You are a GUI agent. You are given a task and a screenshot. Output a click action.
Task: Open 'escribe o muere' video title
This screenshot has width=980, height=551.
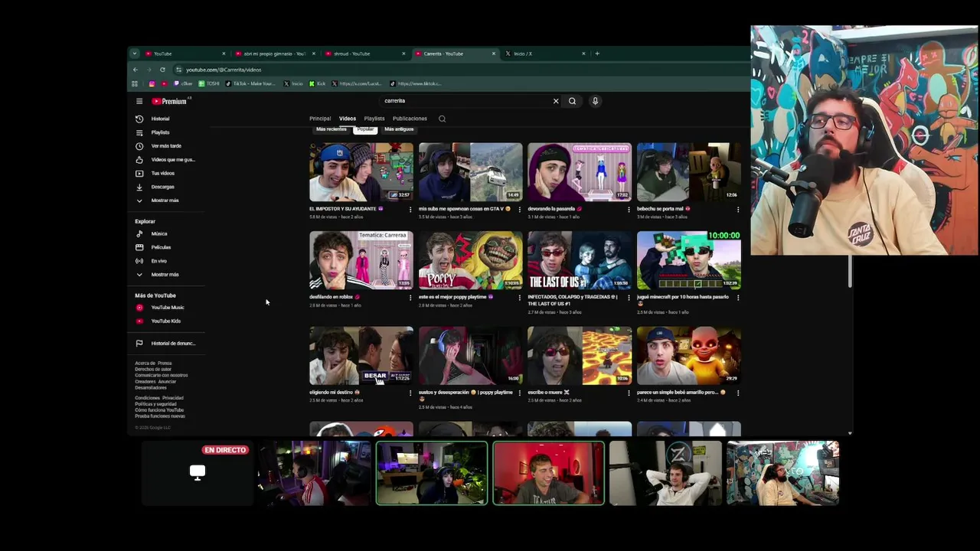pos(549,393)
